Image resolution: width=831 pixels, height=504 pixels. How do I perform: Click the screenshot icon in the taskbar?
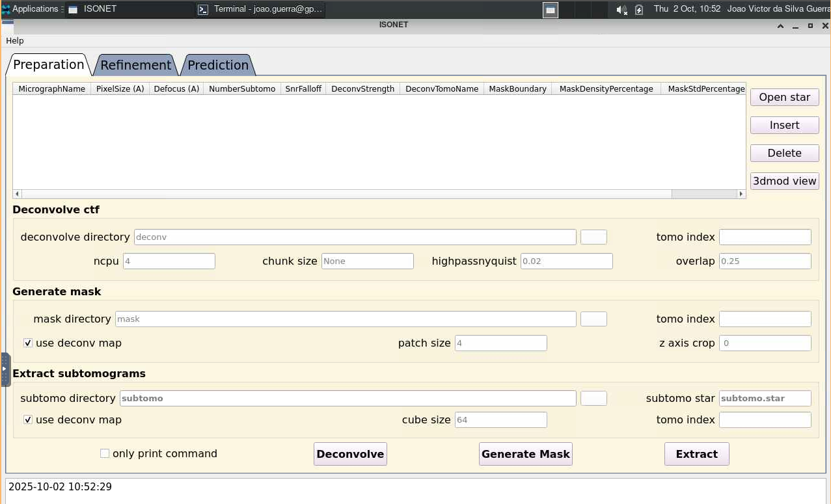(550, 9)
